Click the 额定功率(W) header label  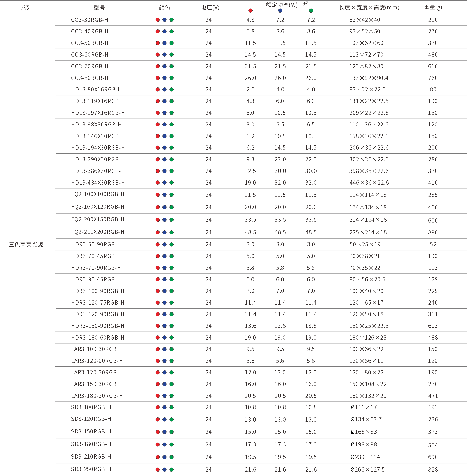point(282,5)
